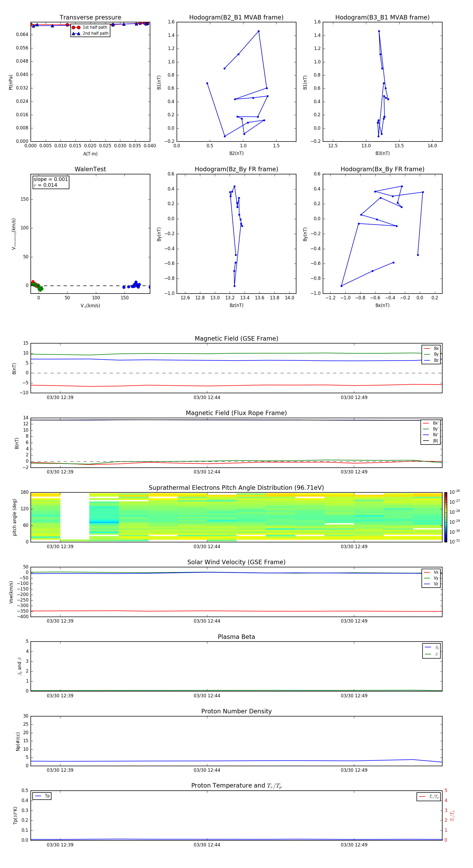Select the By' entry in flux rope legend

point(431,429)
